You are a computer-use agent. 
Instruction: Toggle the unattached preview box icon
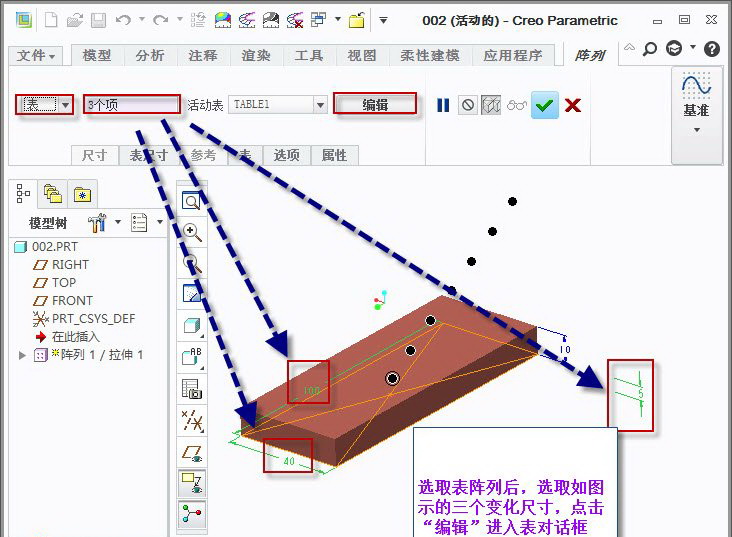tap(491, 105)
